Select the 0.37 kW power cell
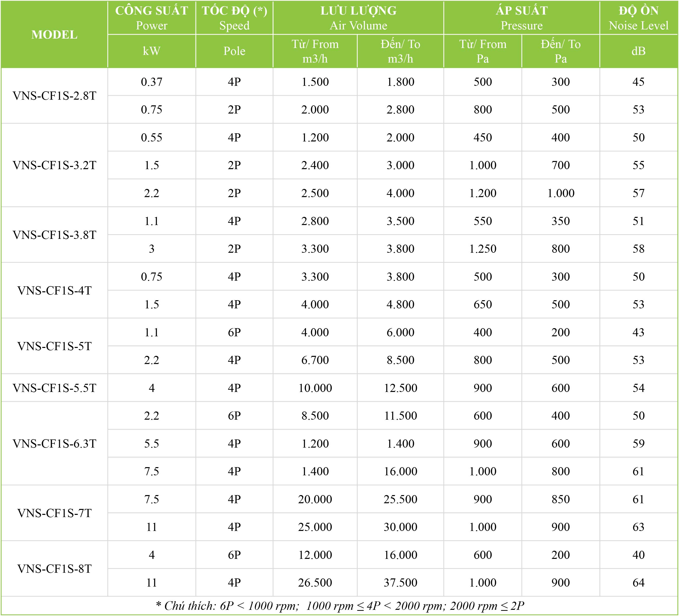Image resolution: width=679 pixels, height=616 pixels. tap(152, 82)
